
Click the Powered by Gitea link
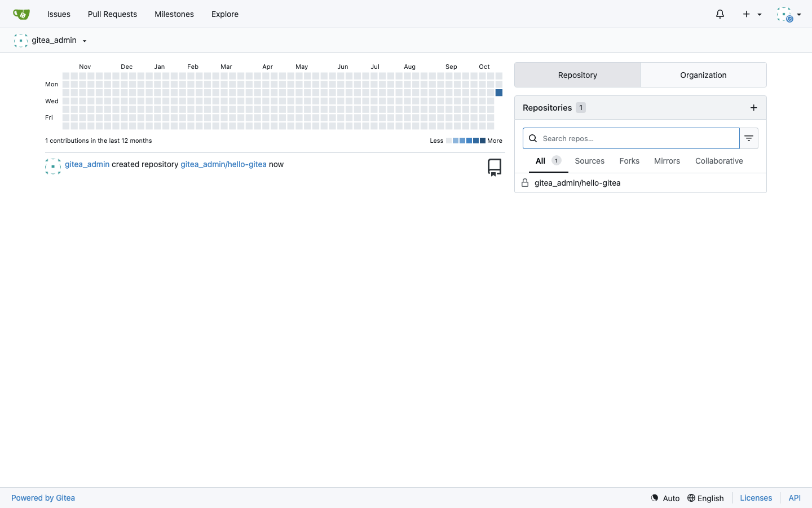(43, 498)
